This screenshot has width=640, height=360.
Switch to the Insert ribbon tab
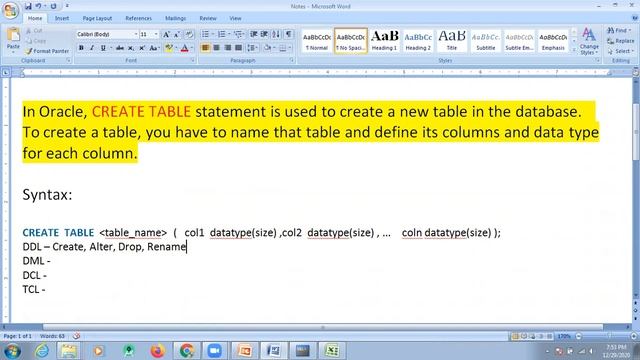click(62, 18)
